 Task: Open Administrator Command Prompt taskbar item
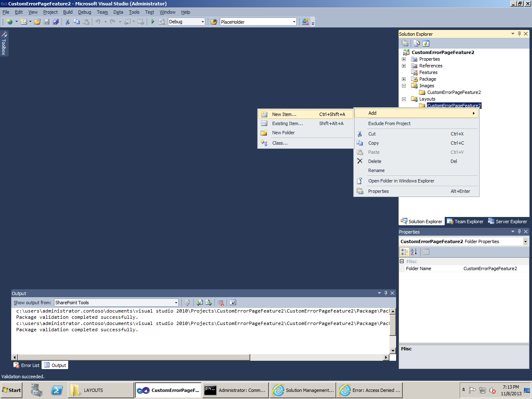(x=235, y=390)
